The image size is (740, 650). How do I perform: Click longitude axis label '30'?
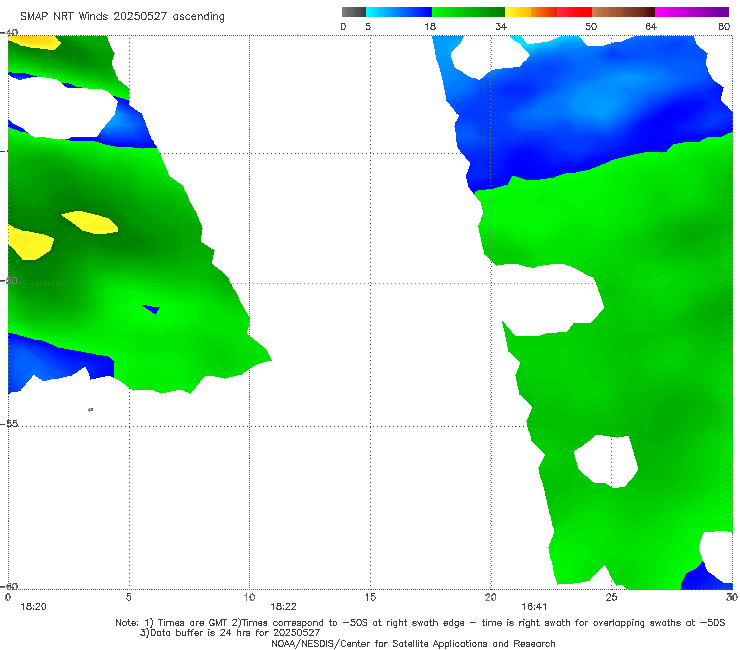tap(732, 598)
